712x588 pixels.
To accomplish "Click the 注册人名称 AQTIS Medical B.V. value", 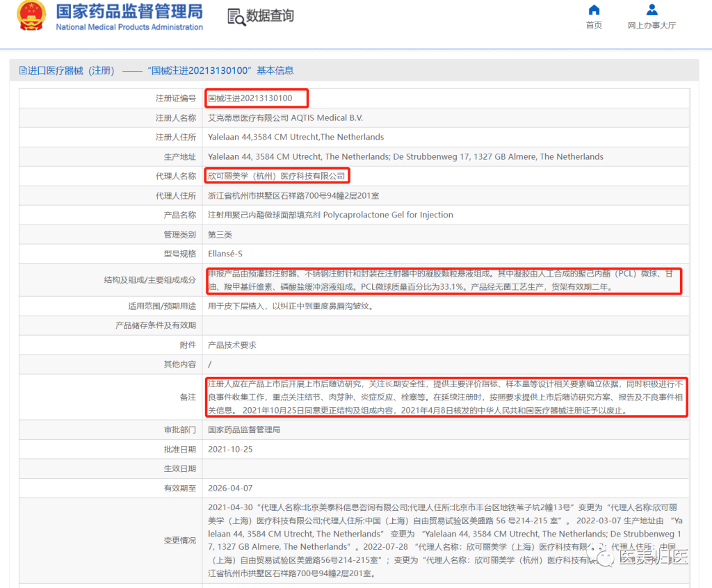I will [285, 118].
